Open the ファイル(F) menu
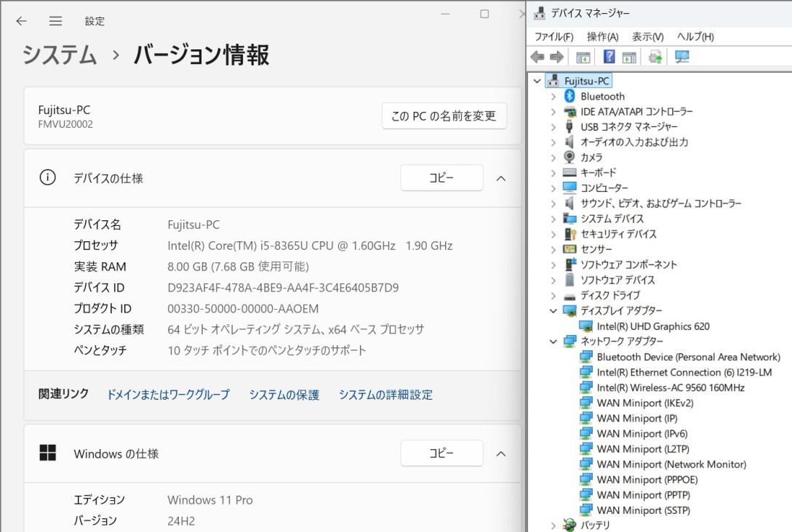The width and height of the screenshot is (792, 532). pos(553,36)
